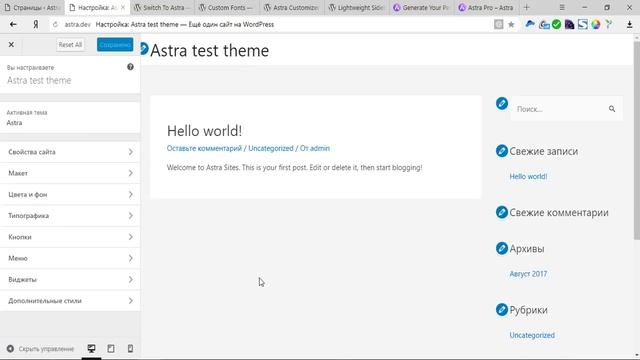Switch preview to tablet device icon

(111, 349)
